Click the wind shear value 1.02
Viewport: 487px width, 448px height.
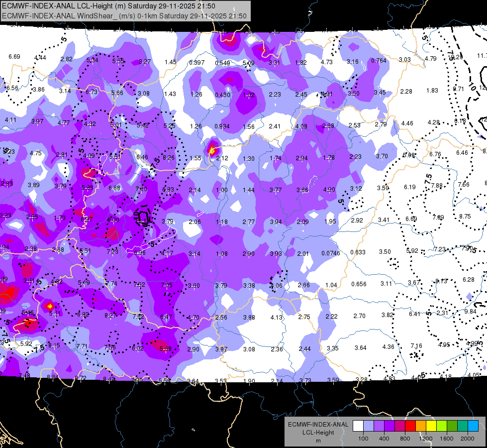(x=249, y=95)
